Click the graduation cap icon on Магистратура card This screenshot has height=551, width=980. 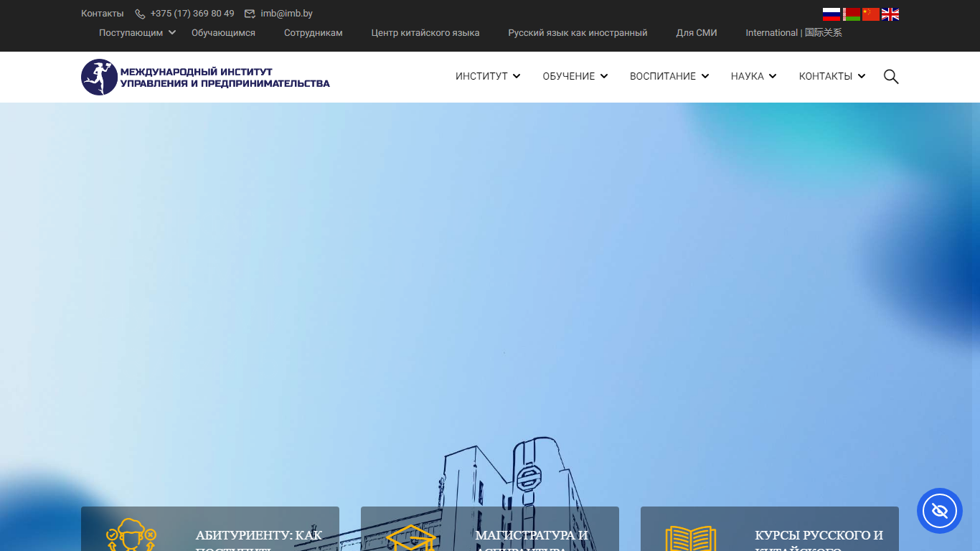pos(411,538)
